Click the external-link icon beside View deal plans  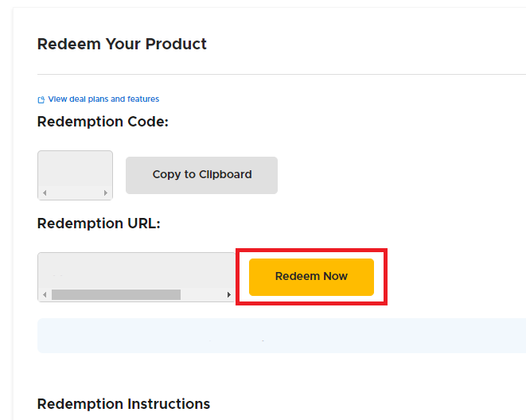[41, 99]
